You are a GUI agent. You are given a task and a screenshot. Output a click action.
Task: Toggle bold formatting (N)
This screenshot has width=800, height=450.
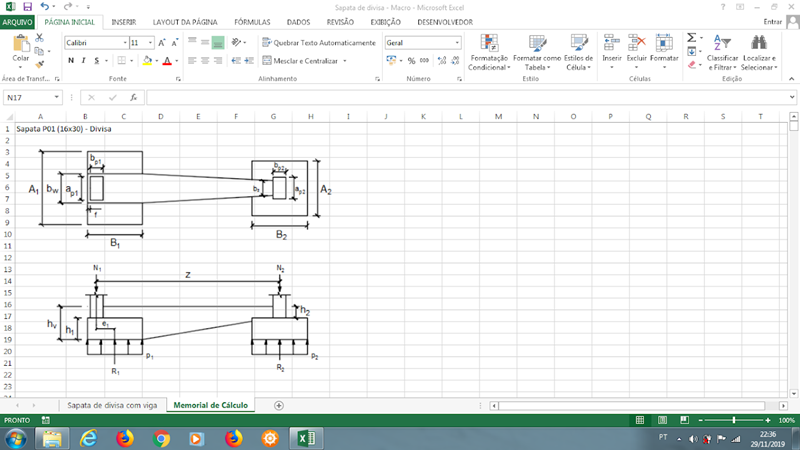pos(71,61)
